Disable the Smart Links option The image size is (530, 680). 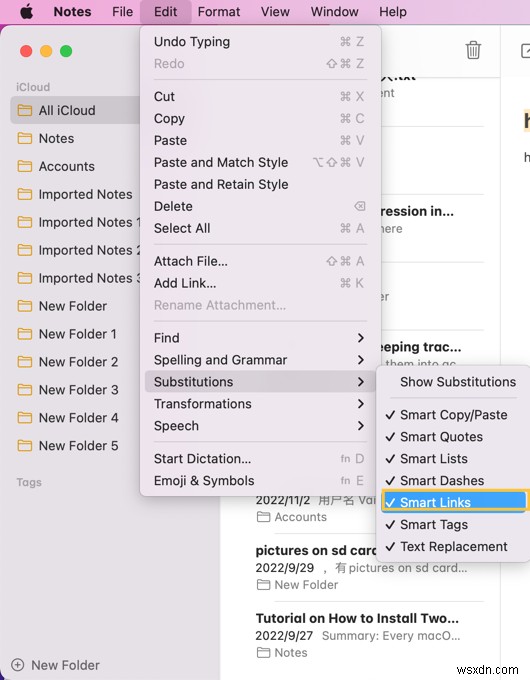tap(454, 502)
